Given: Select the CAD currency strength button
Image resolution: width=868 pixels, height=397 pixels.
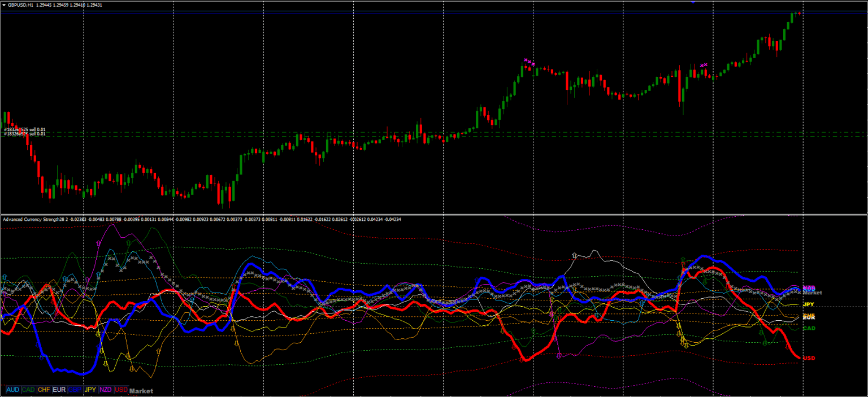Looking at the screenshot, I should click(x=28, y=390).
